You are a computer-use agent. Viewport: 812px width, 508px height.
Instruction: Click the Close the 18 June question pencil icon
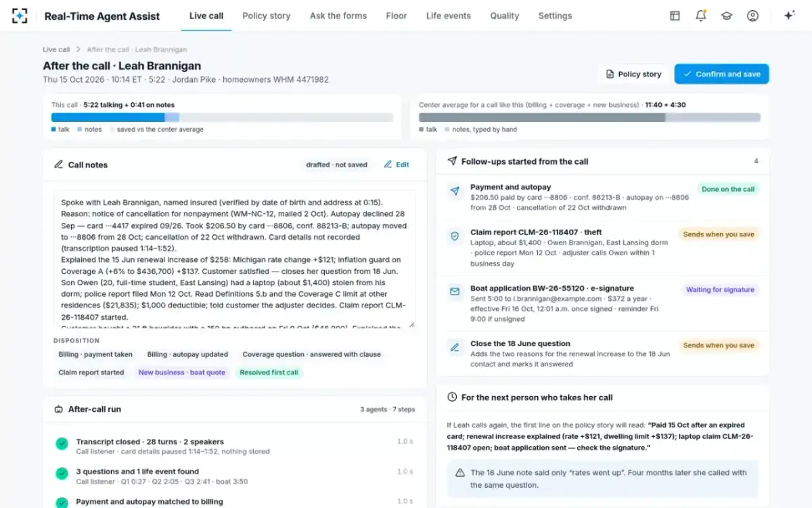pos(455,347)
